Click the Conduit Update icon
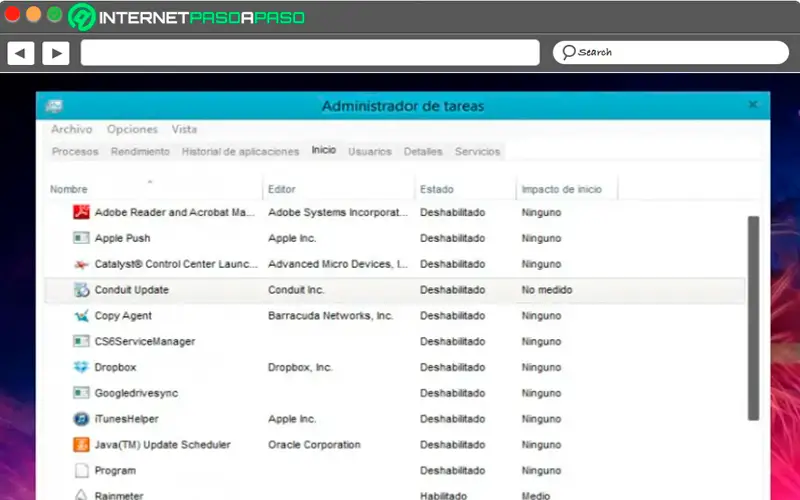 click(81, 290)
